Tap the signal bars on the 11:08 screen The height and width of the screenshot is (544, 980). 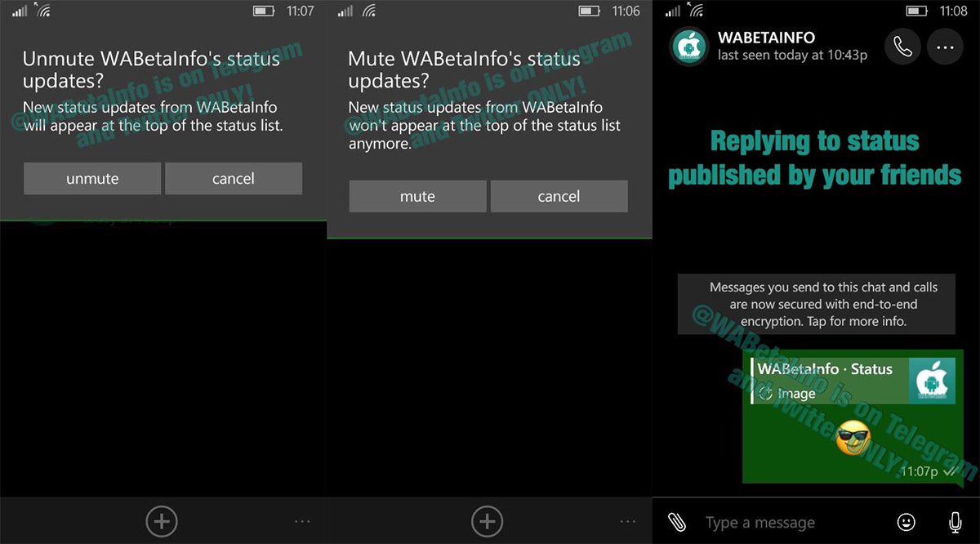(x=673, y=11)
